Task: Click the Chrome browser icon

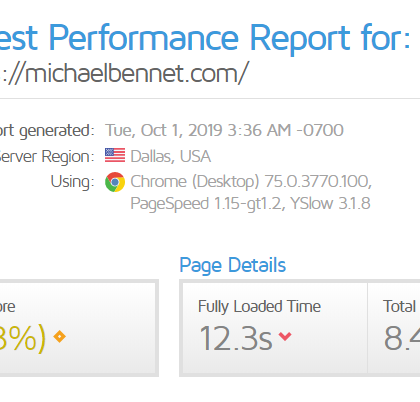Action: (115, 182)
